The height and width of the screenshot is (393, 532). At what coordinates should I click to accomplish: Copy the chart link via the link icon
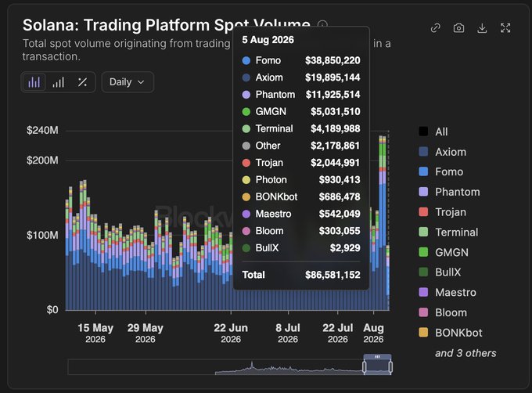coord(435,28)
